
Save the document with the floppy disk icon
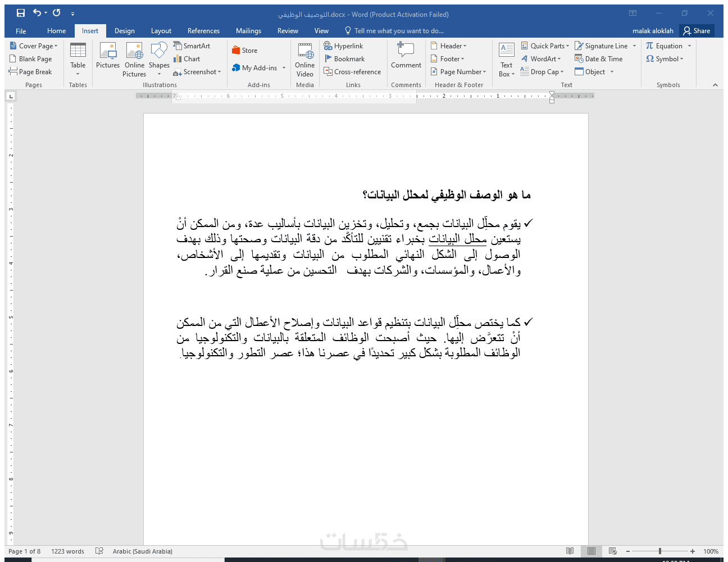[x=21, y=13]
